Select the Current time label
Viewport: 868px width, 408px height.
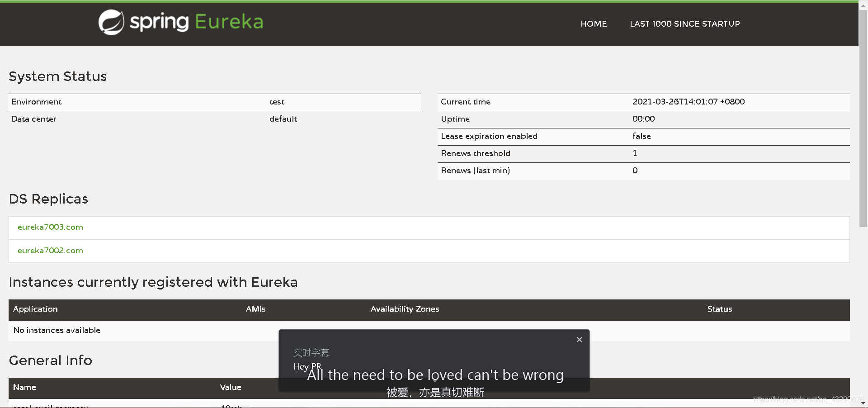[466, 102]
